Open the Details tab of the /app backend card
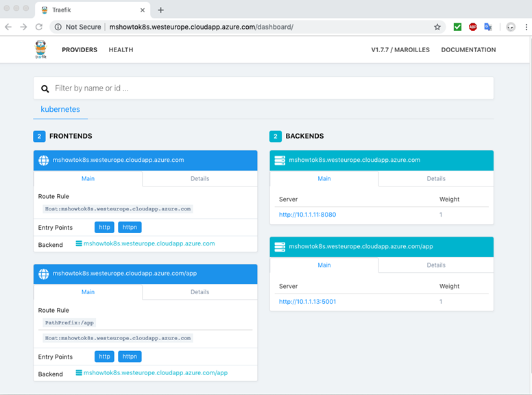Screen dimensions: 532x395 coord(436,265)
